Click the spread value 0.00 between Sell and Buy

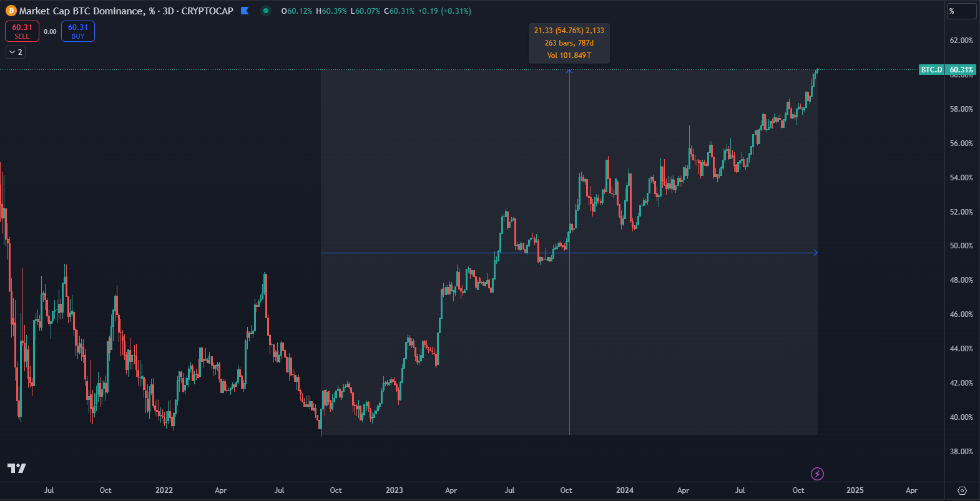tap(50, 31)
